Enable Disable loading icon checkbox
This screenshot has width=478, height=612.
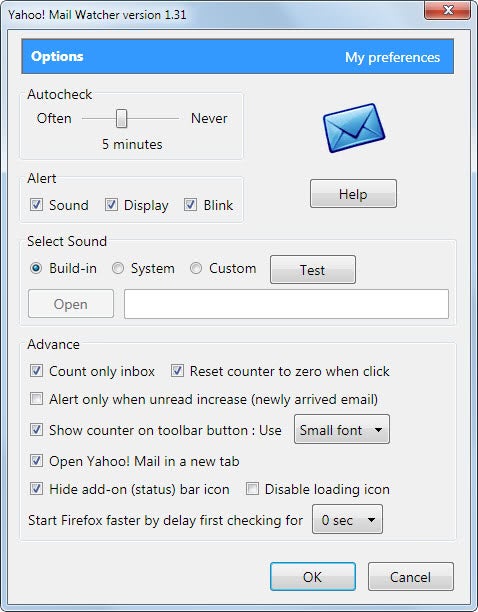[252, 489]
